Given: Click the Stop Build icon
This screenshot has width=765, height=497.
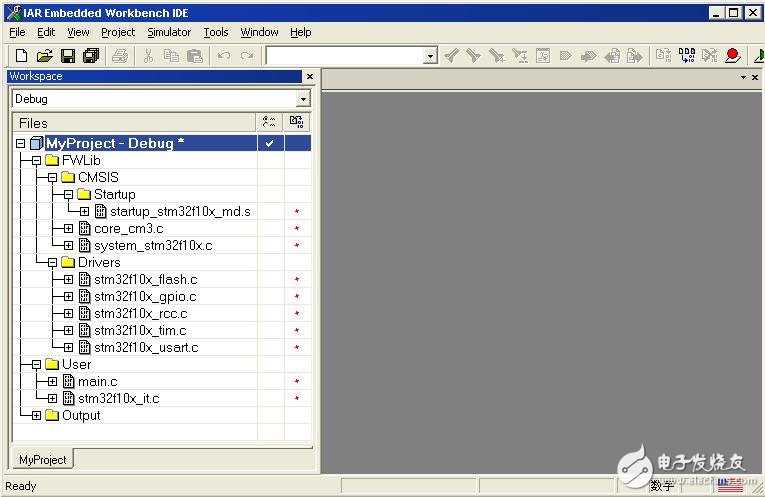Looking at the screenshot, I should pos(710,56).
